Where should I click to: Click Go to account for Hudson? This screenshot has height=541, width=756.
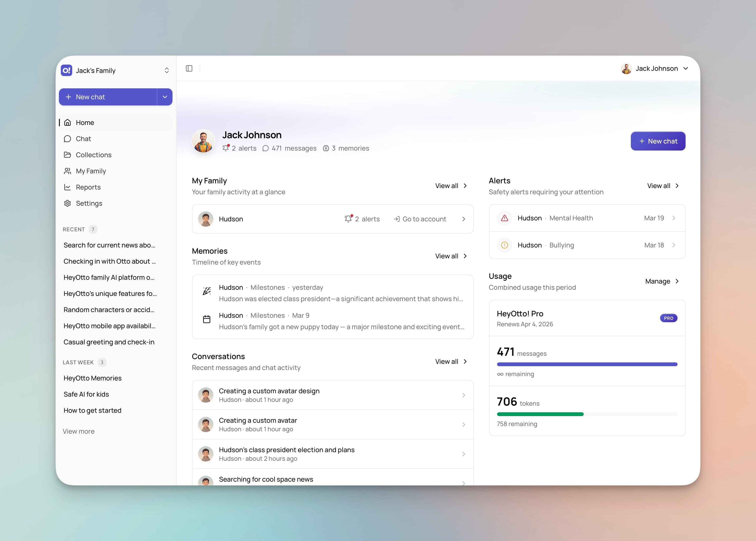point(420,219)
